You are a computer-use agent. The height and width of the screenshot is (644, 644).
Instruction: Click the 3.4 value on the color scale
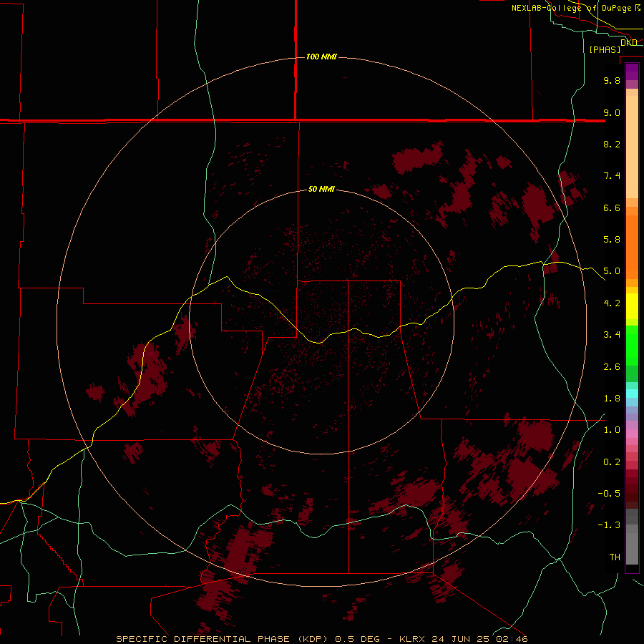612,335
